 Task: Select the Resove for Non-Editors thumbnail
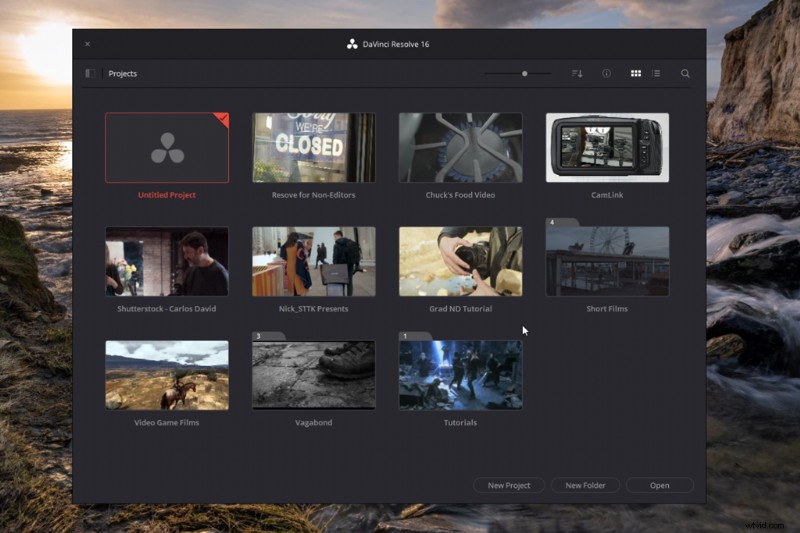[314, 147]
